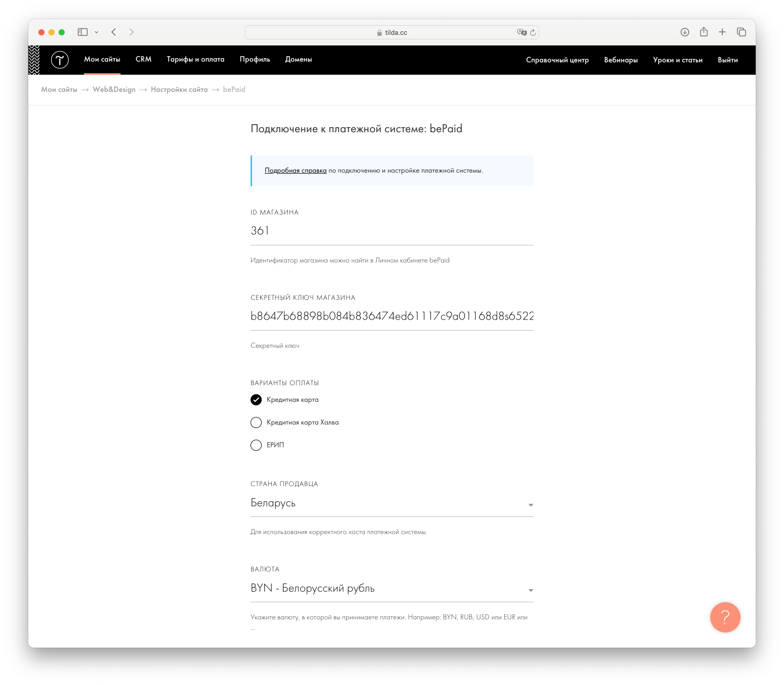Click the ID магазина field with 361
Viewport: 784px width, 685px height.
(391, 231)
